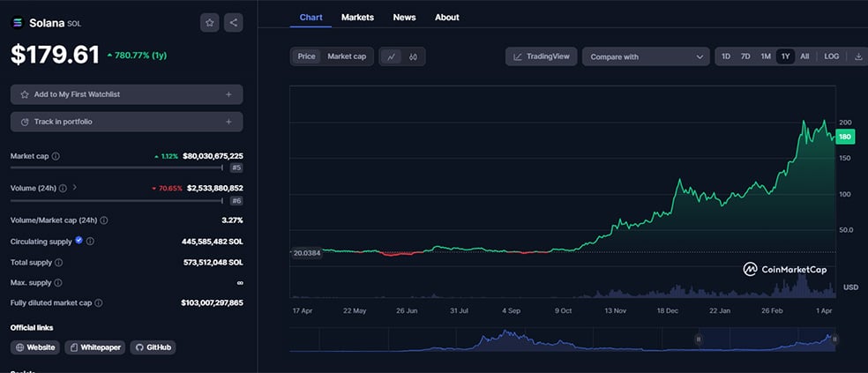Select the Price chart toggle
The image size is (868, 373).
pos(306,56)
